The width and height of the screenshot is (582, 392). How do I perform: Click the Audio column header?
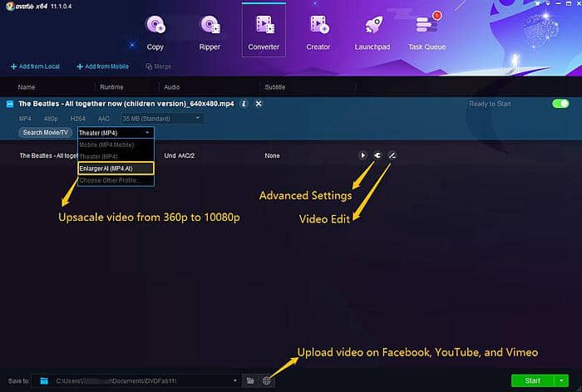coord(171,87)
